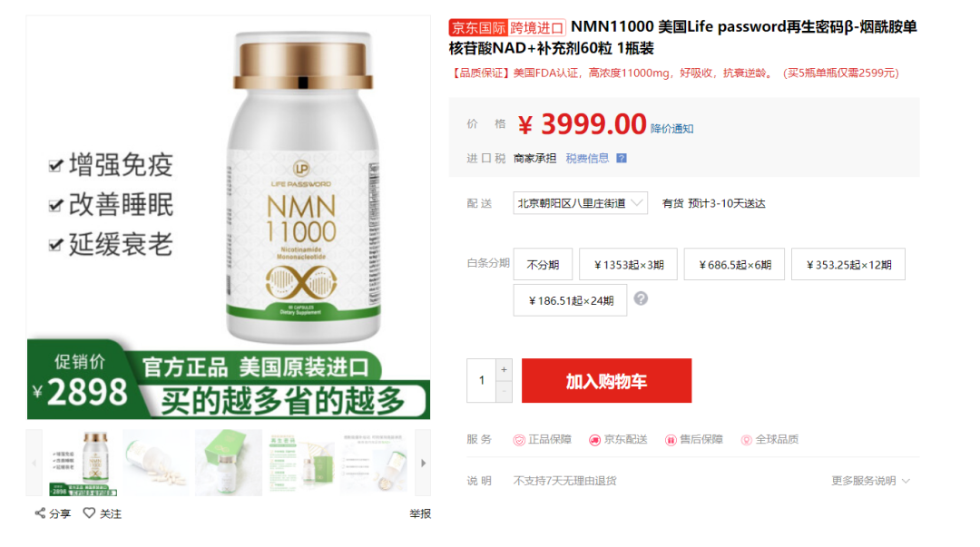Click the share icon below the gallery
The height and width of the screenshot is (547, 980).
click(40, 513)
